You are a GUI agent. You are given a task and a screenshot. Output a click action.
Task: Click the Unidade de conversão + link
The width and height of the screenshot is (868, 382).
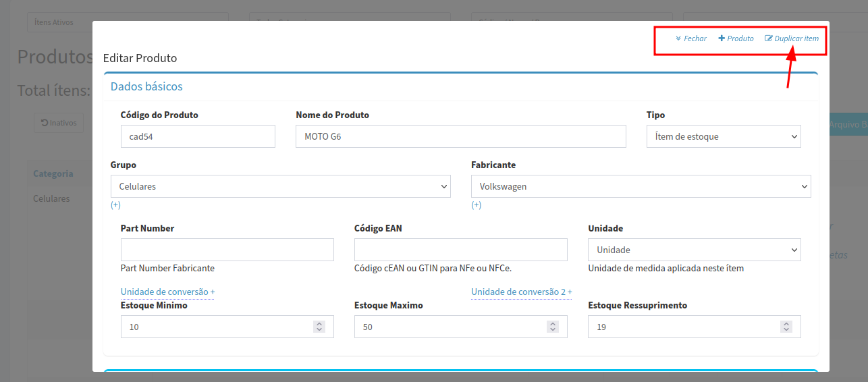pos(167,292)
